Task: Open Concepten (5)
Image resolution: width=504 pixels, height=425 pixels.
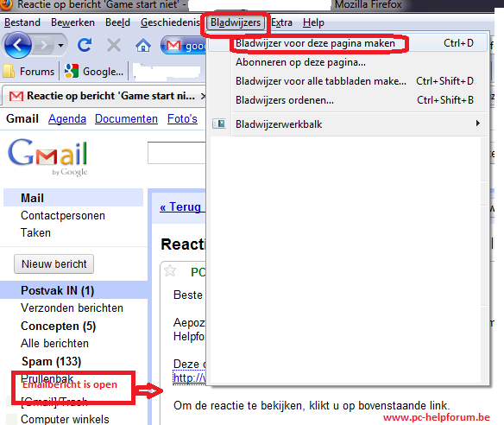Action: click(58, 326)
